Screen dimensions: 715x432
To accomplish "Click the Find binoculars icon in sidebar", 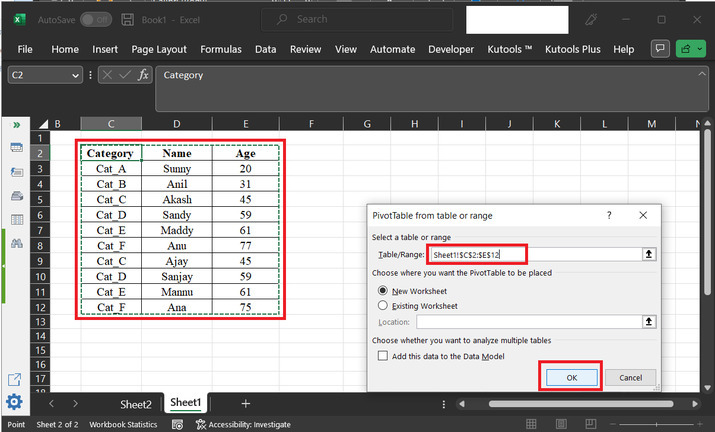I will point(16,243).
